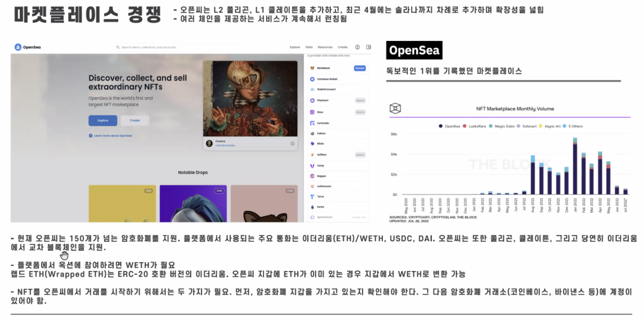Click the Magic Eden teal legend dot
This screenshot has height=320, width=644.
click(490, 126)
